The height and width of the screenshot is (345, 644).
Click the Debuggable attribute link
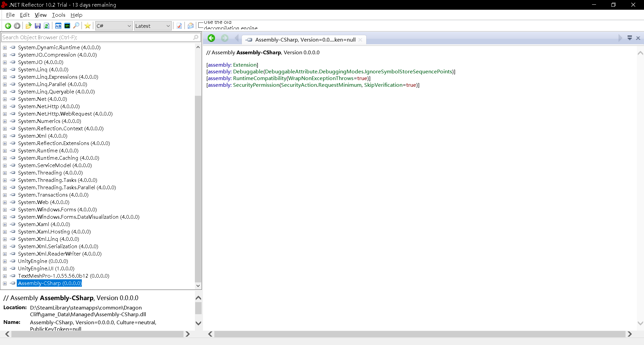(x=248, y=71)
